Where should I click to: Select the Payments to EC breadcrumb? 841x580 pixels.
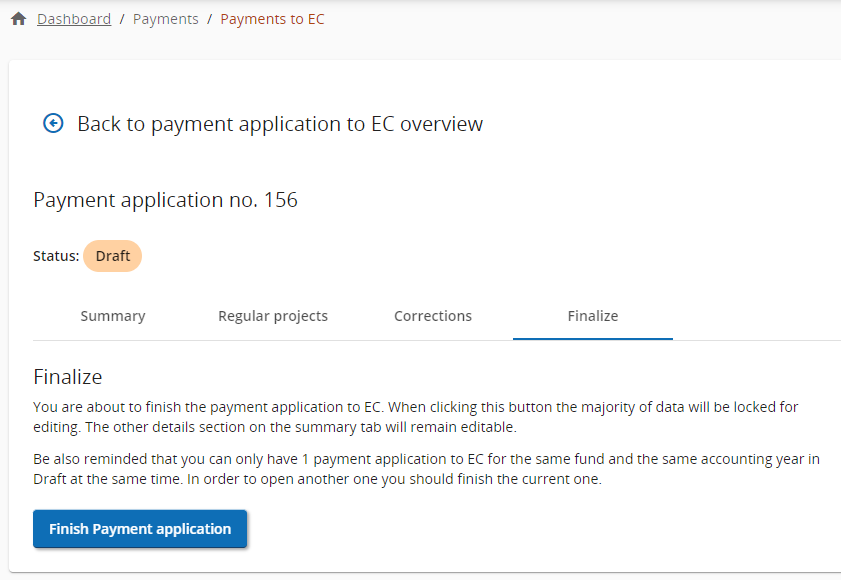pyautogui.click(x=272, y=19)
